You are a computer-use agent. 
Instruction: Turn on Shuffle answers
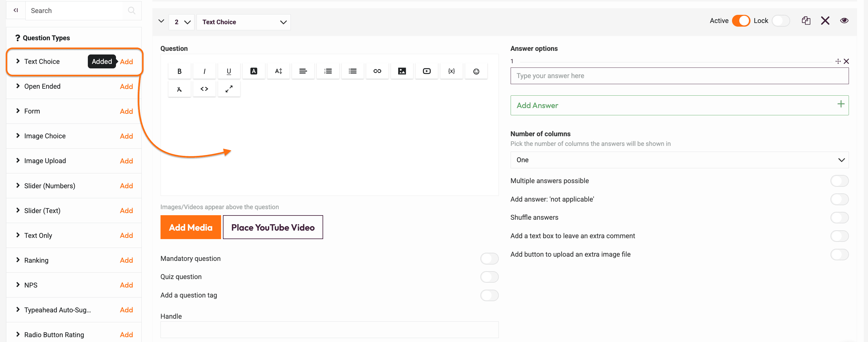coord(839,217)
